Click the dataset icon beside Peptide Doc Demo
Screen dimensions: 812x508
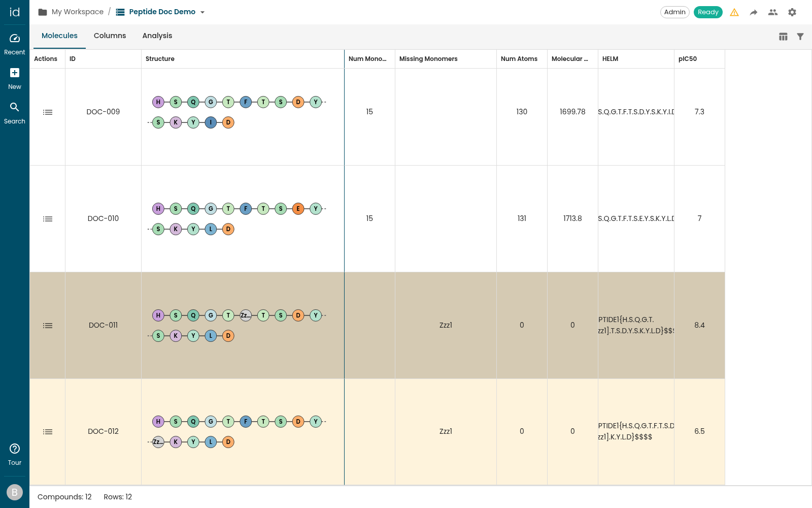(x=120, y=12)
